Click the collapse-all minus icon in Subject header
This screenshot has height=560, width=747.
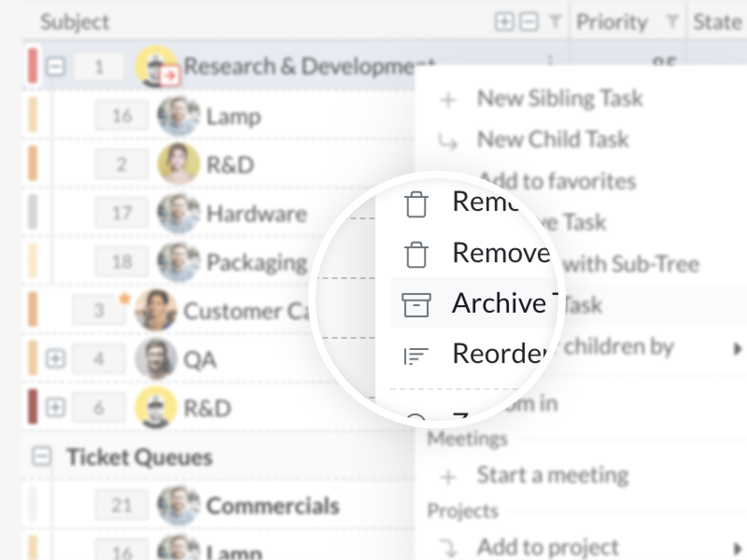[x=528, y=22]
